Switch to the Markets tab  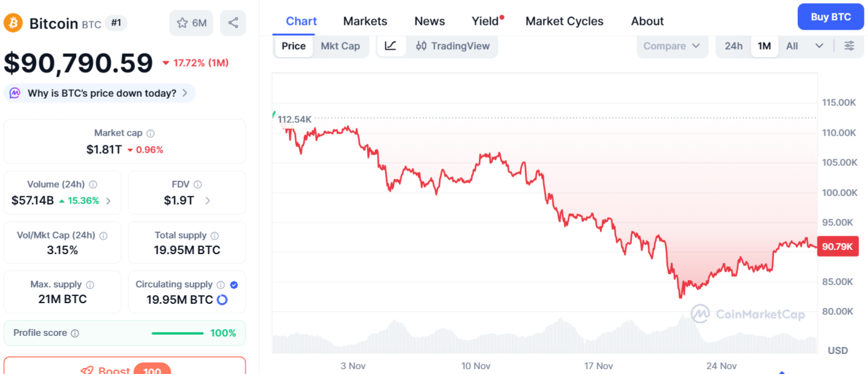point(365,21)
